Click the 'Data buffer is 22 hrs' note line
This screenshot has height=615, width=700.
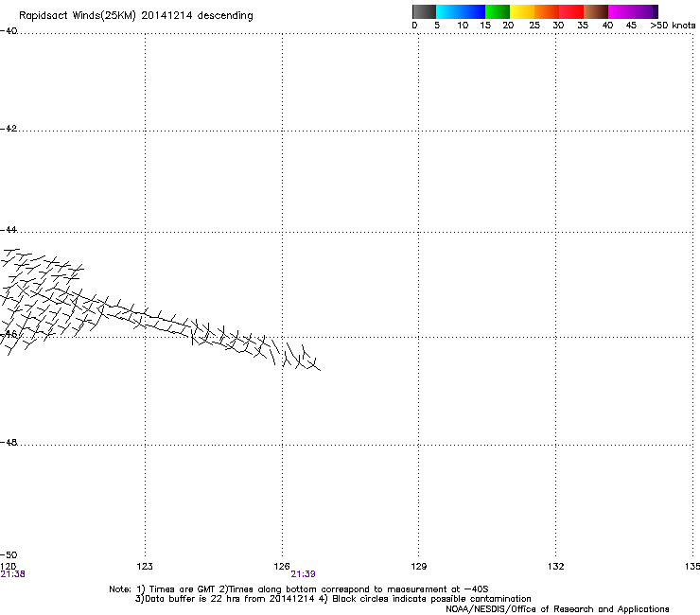[333, 599]
